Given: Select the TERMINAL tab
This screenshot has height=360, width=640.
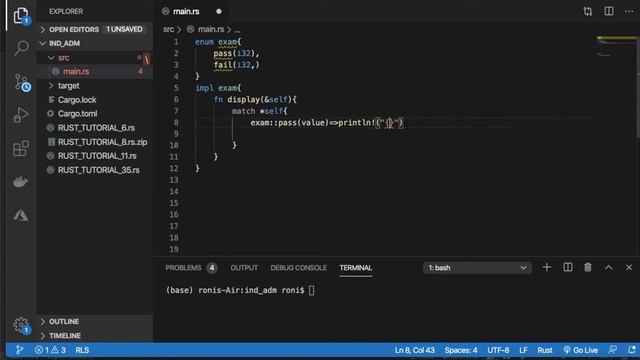Looking at the screenshot, I should click(356, 268).
